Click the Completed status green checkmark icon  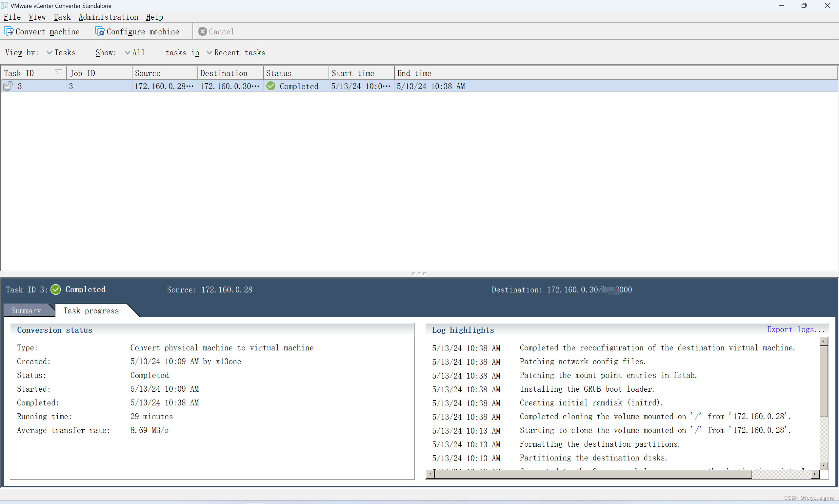click(x=271, y=86)
